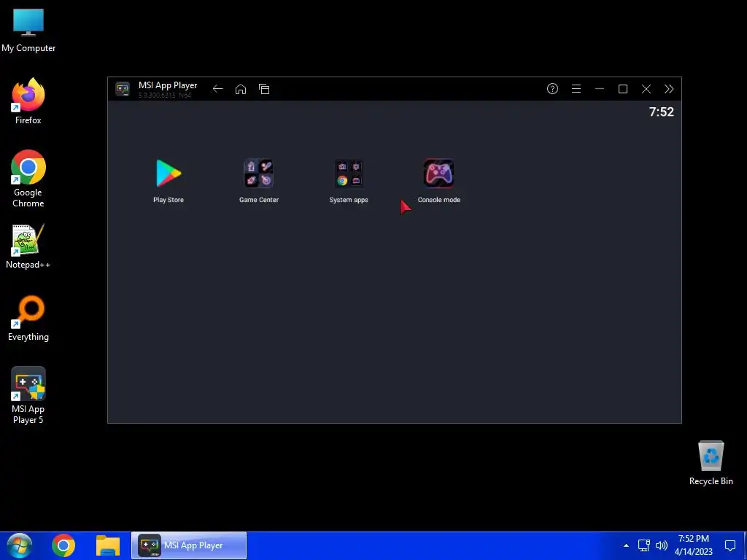Screen dimensions: 747x560
Task: Select Google Chrome desktop shortcut
Action: pos(28,179)
